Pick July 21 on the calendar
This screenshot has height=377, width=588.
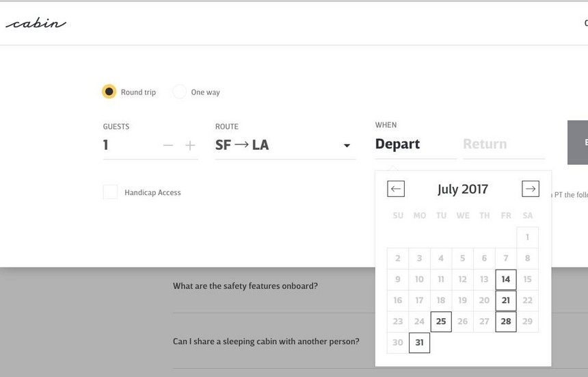(x=506, y=300)
